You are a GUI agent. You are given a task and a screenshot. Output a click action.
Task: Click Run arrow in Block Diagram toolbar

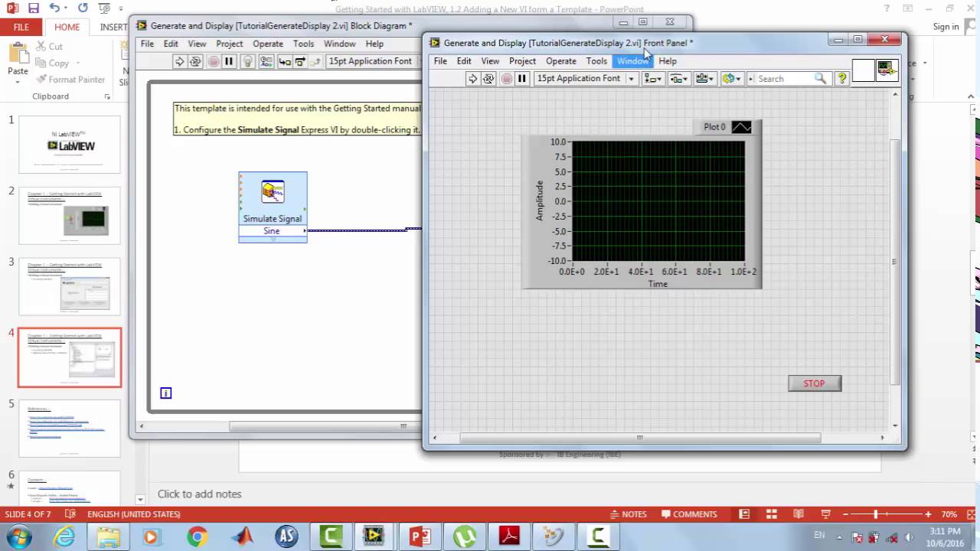[x=179, y=61]
